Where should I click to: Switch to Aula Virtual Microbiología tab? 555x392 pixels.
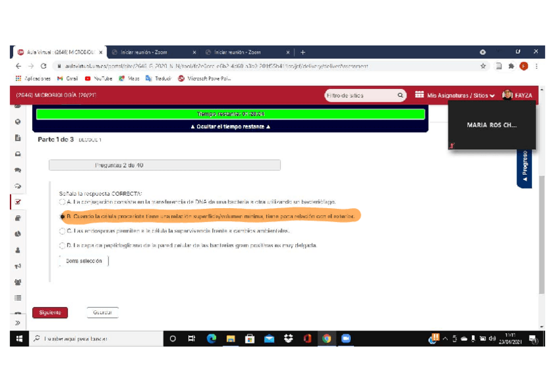click(x=60, y=52)
